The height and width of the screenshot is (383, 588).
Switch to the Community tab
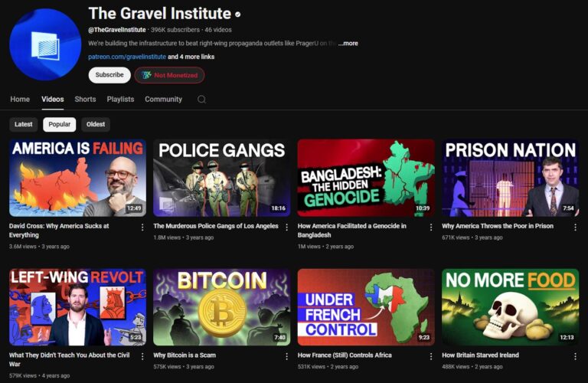click(x=164, y=100)
